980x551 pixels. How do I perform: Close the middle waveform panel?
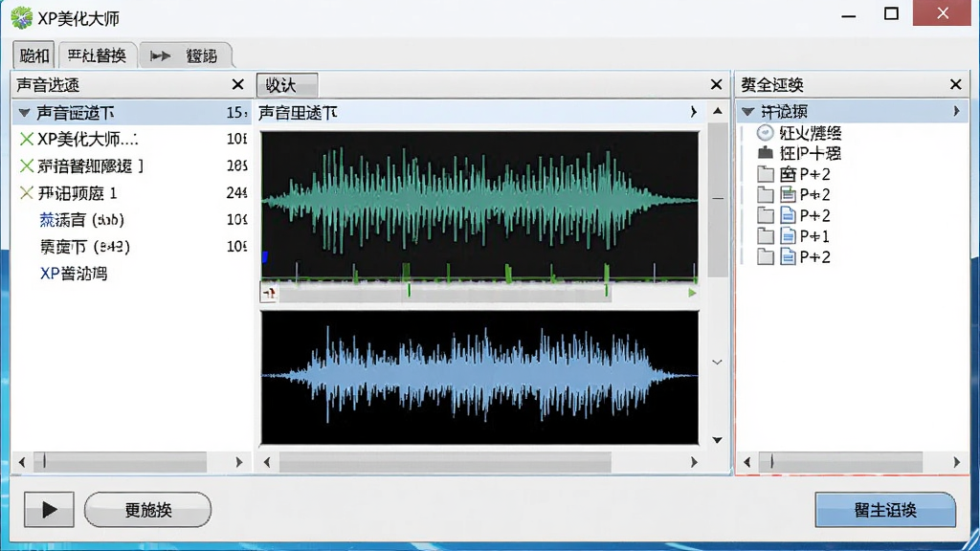coord(716,84)
